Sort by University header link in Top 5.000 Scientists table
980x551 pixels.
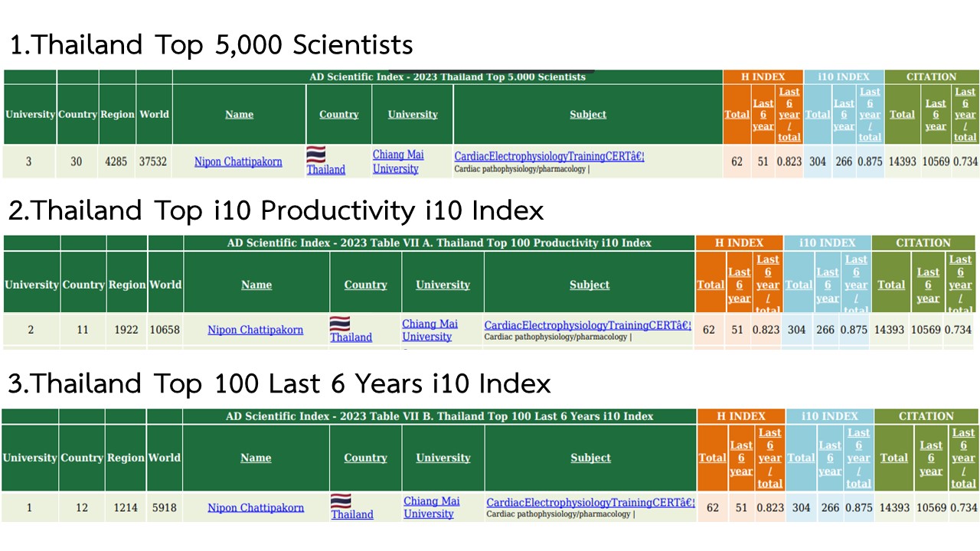413,114
